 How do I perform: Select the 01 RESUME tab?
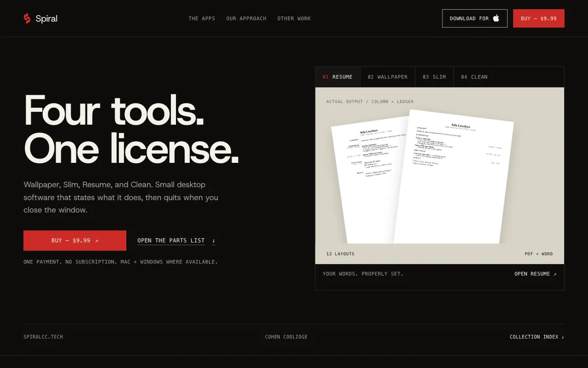tap(338, 77)
